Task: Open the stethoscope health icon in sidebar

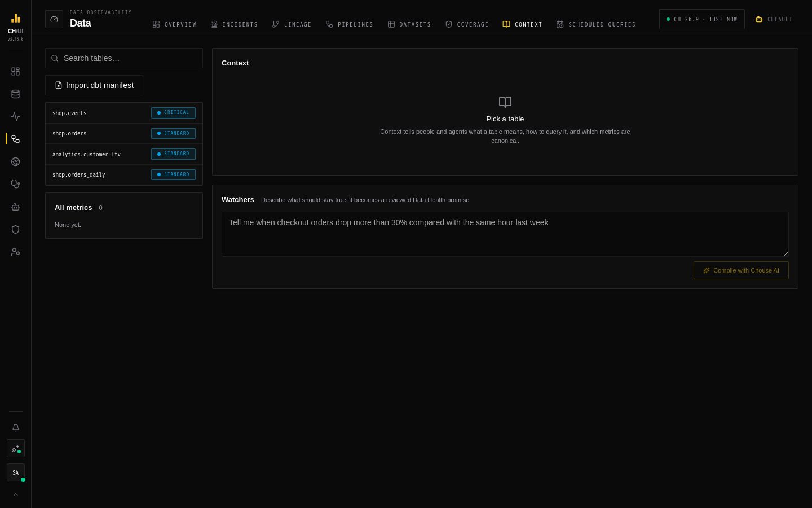Action: 15,184
